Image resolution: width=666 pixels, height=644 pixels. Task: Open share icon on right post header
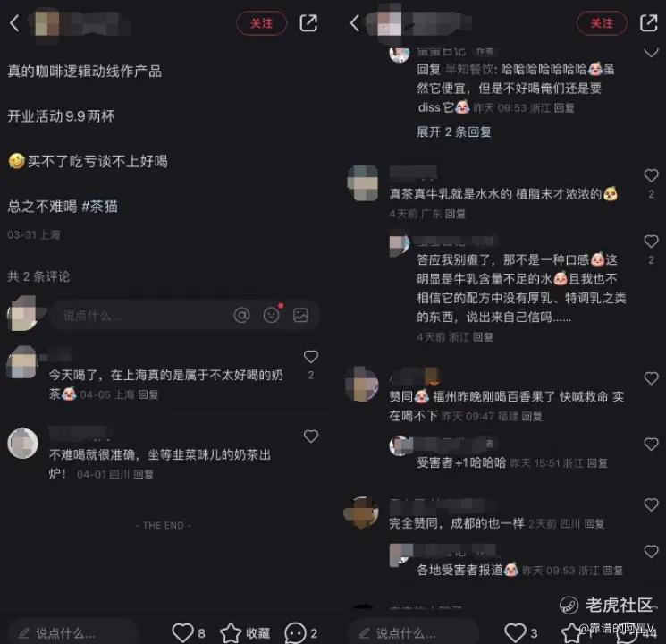point(649,23)
